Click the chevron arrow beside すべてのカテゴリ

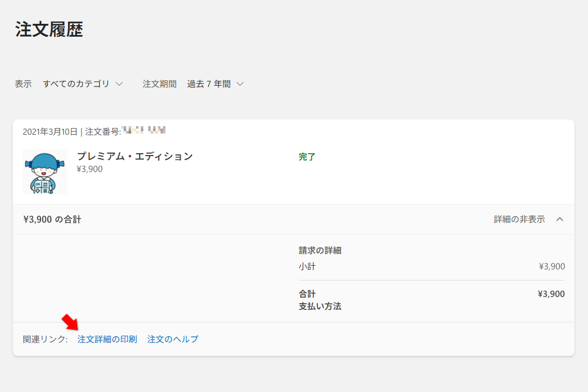[x=119, y=84]
